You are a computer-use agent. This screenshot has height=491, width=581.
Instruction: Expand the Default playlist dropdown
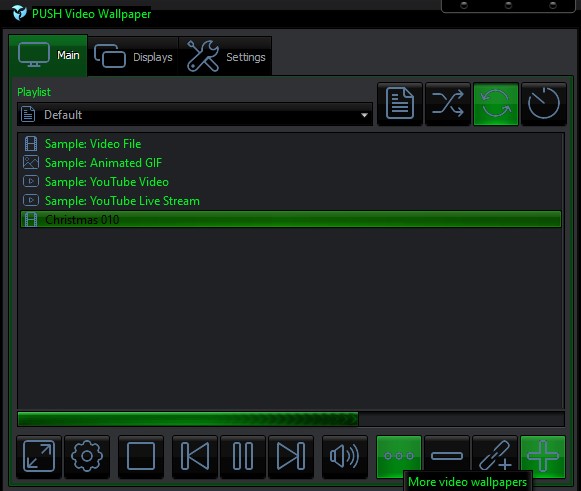[x=195, y=115]
